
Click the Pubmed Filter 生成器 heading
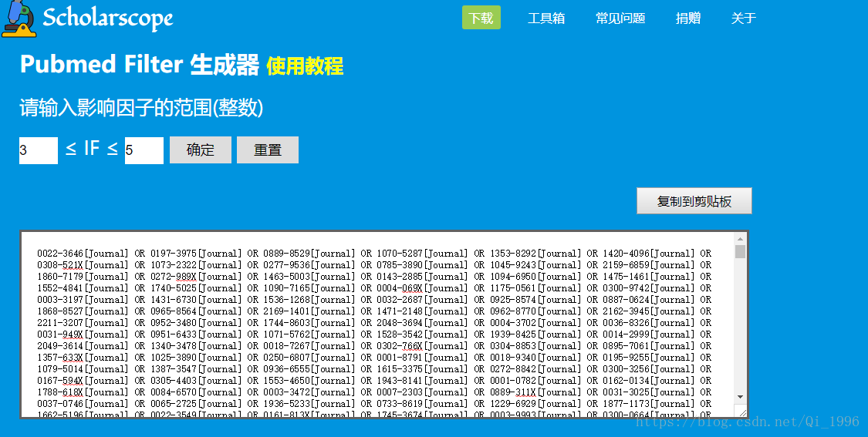click(x=140, y=64)
